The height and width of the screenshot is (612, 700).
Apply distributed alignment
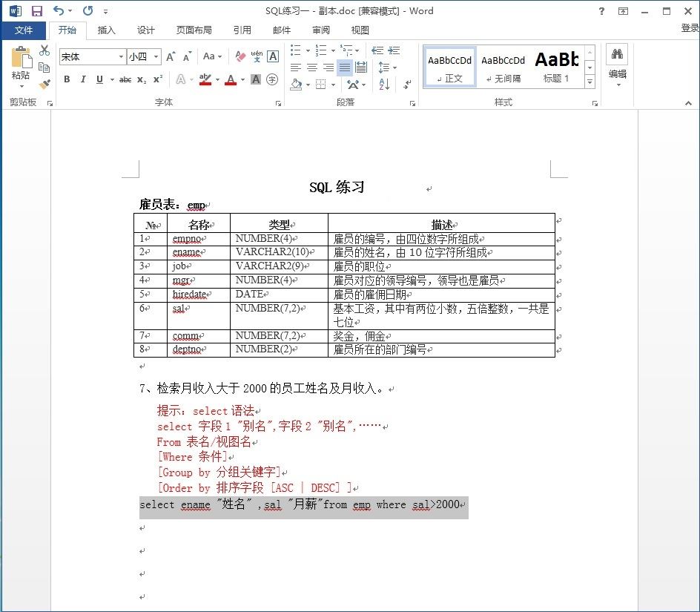360,68
